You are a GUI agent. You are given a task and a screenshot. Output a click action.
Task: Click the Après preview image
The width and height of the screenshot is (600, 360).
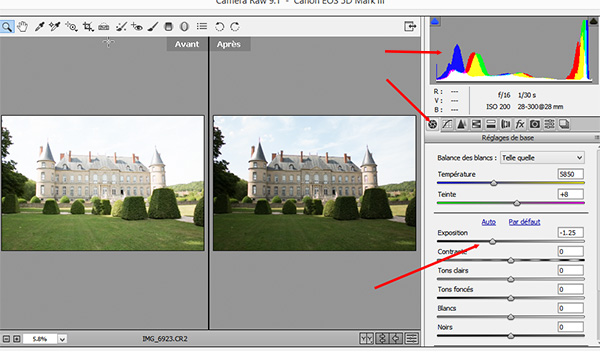(314, 183)
